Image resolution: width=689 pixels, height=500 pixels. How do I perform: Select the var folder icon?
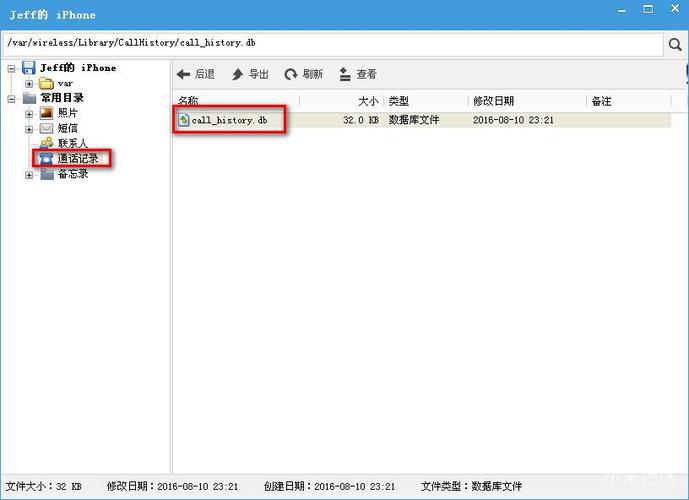pos(46,83)
